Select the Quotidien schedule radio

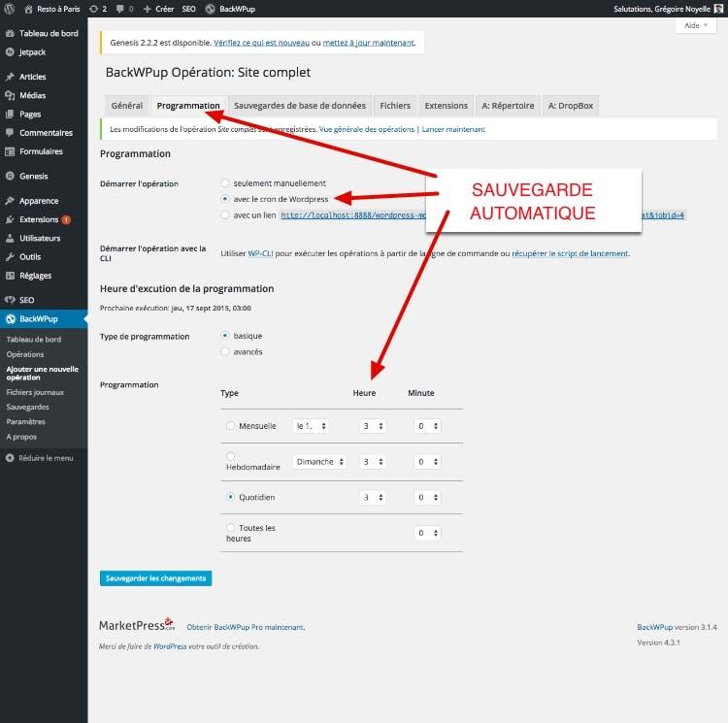[x=230, y=497]
